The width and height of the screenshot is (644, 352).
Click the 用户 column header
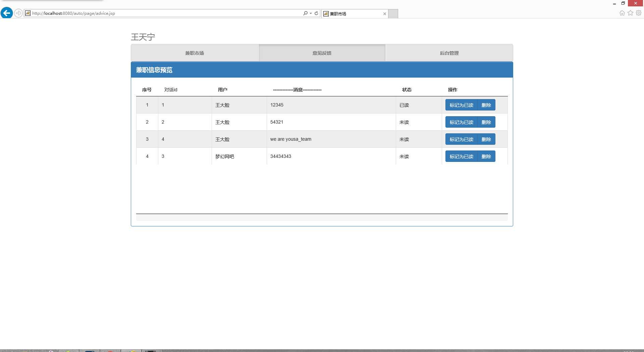tap(223, 90)
